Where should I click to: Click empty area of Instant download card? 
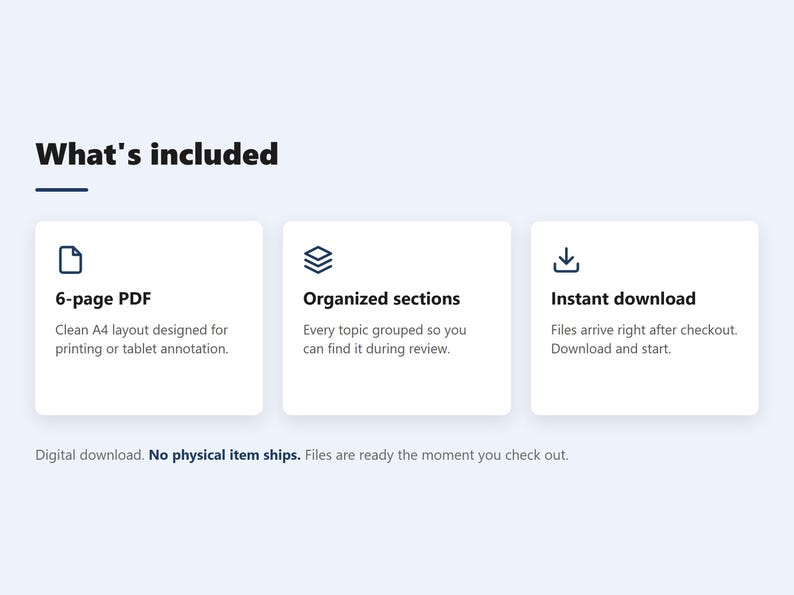tap(645, 387)
